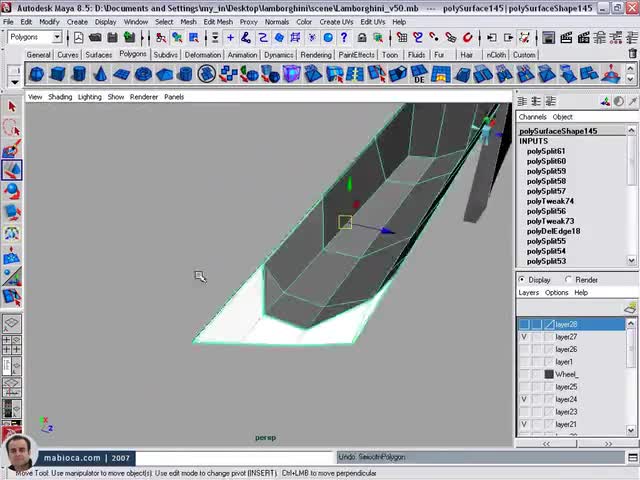Toggle visibility box of layer1
This screenshot has width=640, height=480.
[524, 362]
